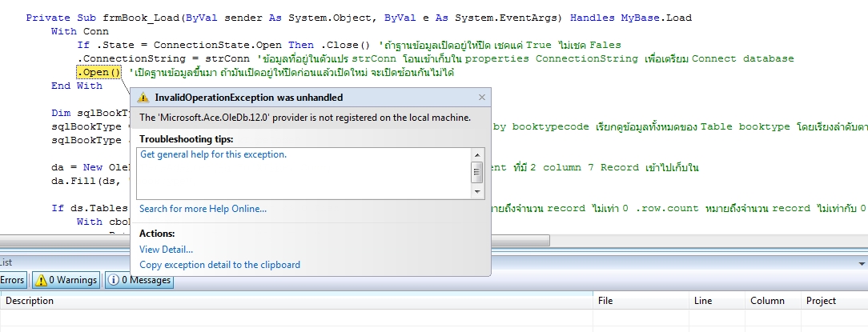Click the 'End With' code line
The width and height of the screenshot is (868, 332).
pos(76,86)
